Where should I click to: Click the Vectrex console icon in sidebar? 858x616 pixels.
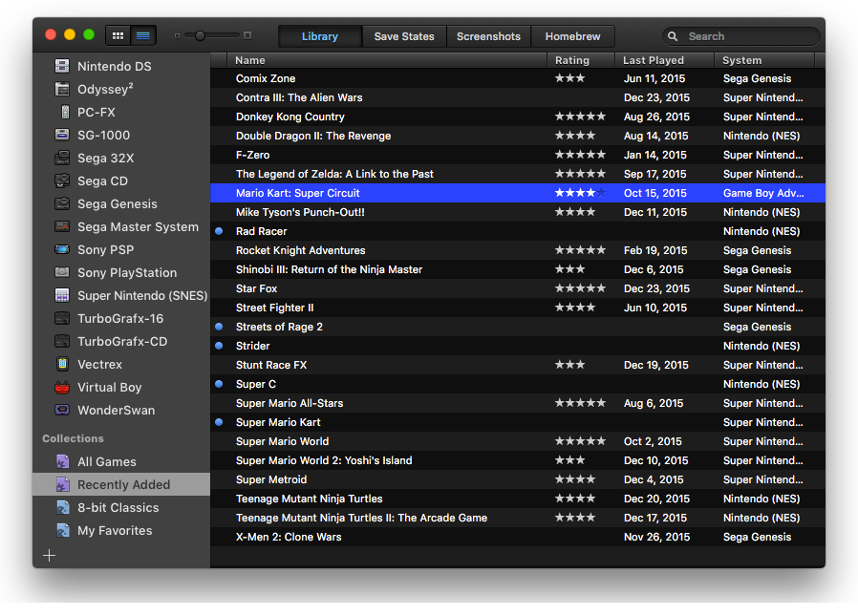pyautogui.click(x=62, y=365)
